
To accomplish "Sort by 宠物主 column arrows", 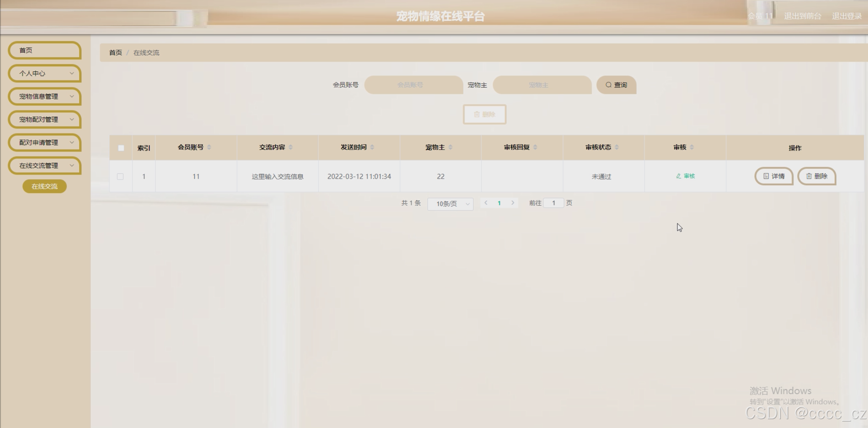I will 450,147.
